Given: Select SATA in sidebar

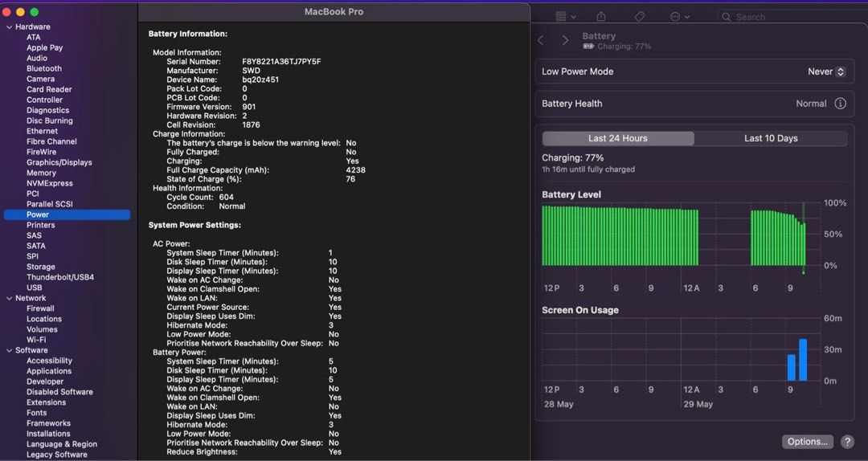Looking at the screenshot, I should pyautogui.click(x=36, y=246).
